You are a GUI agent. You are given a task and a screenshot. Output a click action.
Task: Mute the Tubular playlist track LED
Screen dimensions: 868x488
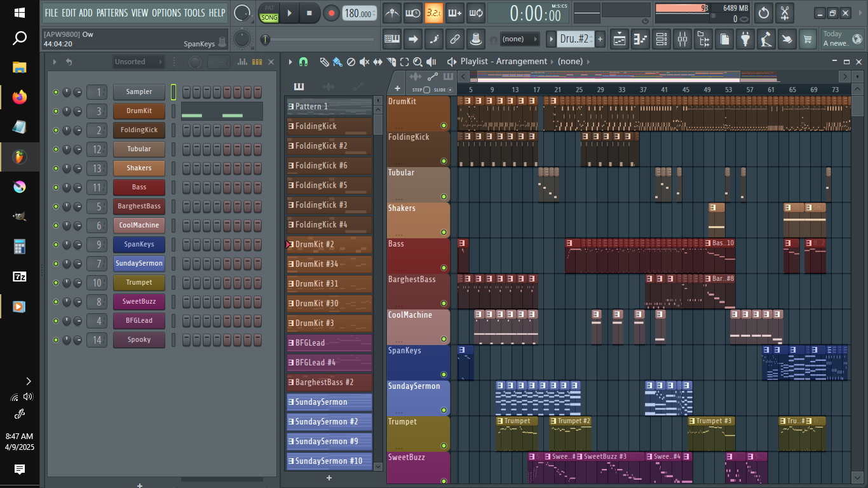click(x=444, y=196)
